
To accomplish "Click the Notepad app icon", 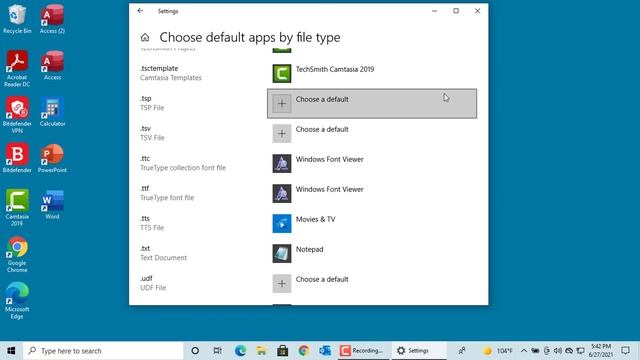I will [282, 253].
